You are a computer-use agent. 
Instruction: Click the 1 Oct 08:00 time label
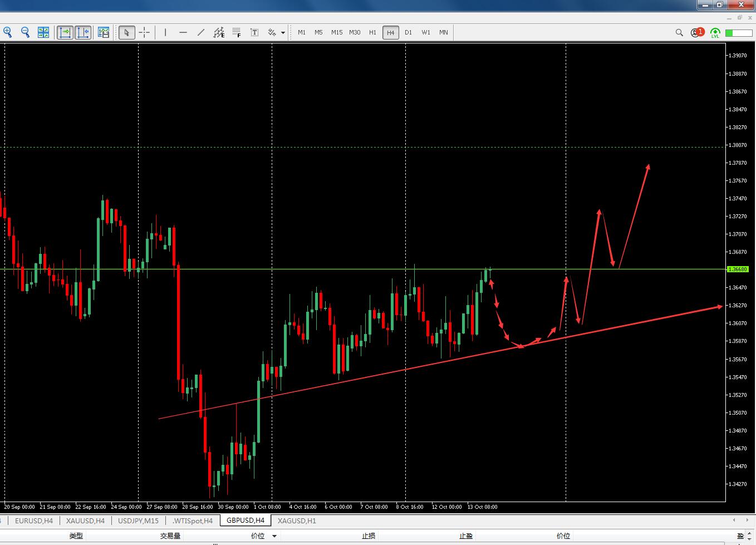click(267, 507)
